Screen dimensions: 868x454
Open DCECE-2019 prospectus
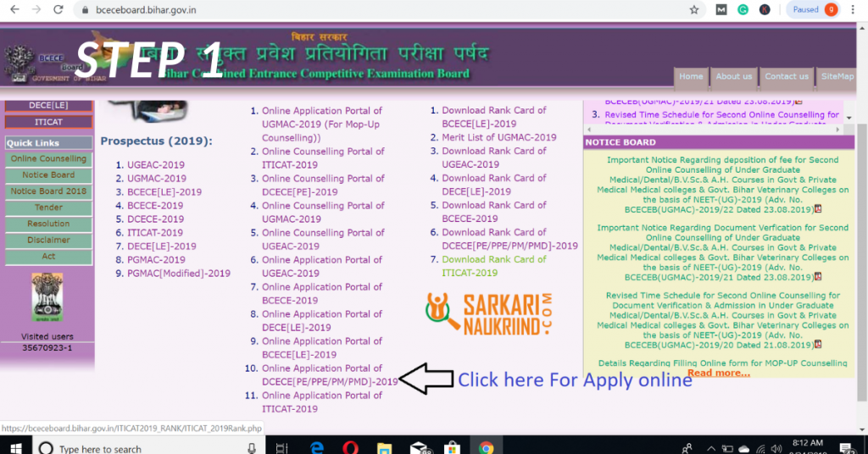pyautogui.click(x=156, y=219)
